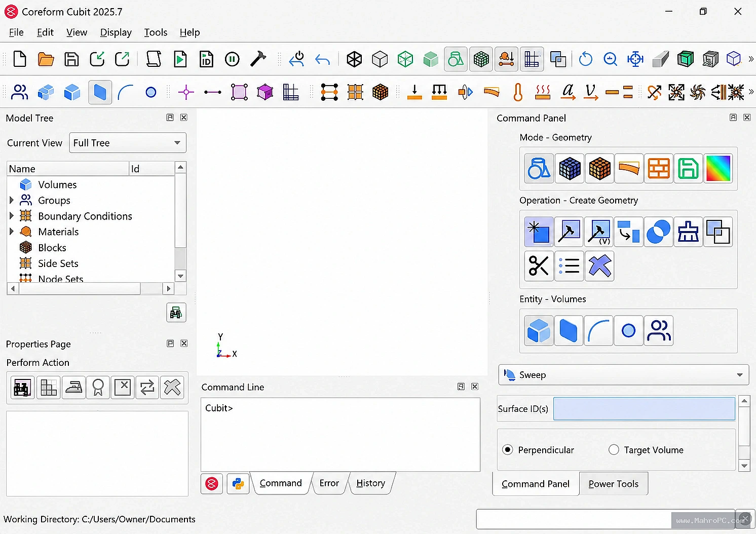Click the heat flux icon
This screenshot has height=534, width=756.
543,92
